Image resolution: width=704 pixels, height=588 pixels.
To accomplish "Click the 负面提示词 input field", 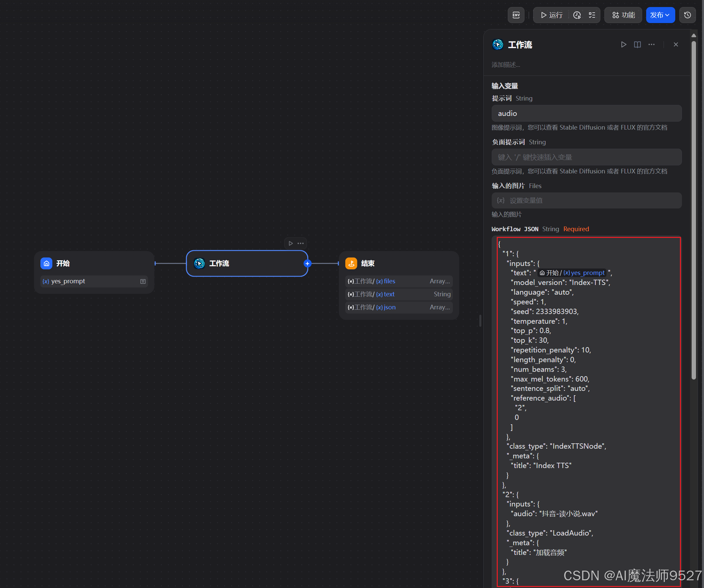I will pos(586,157).
